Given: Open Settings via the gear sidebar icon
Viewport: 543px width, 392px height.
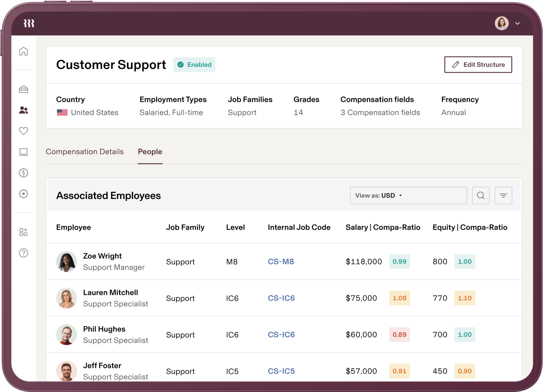Looking at the screenshot, I should pos(23,194).
